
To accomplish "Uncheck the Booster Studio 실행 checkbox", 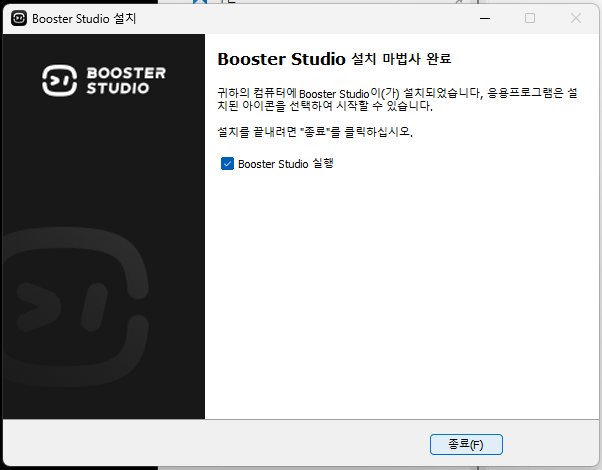I will click(x=227, y=164).
